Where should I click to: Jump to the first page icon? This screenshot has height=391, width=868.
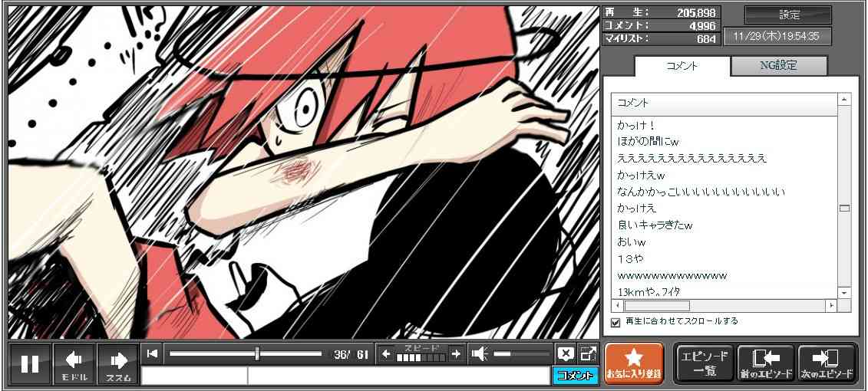coord(153,353)
